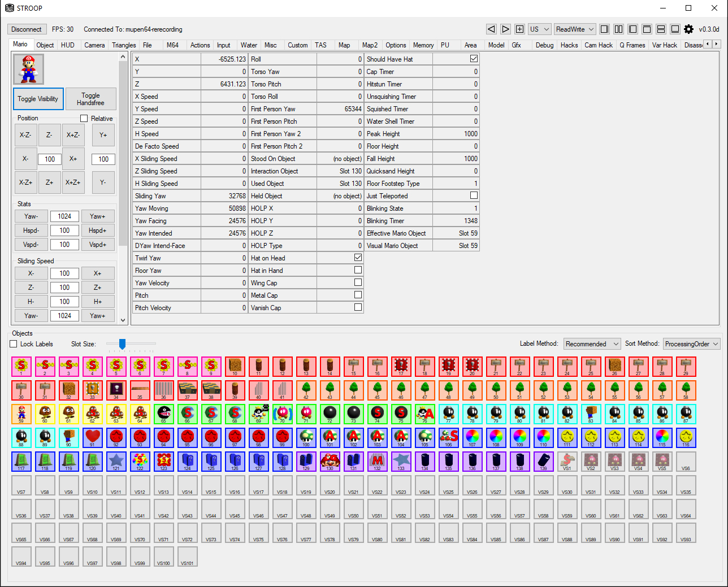Uncheck Hat on Head
The image size is (728, 587).
[358, 258]
